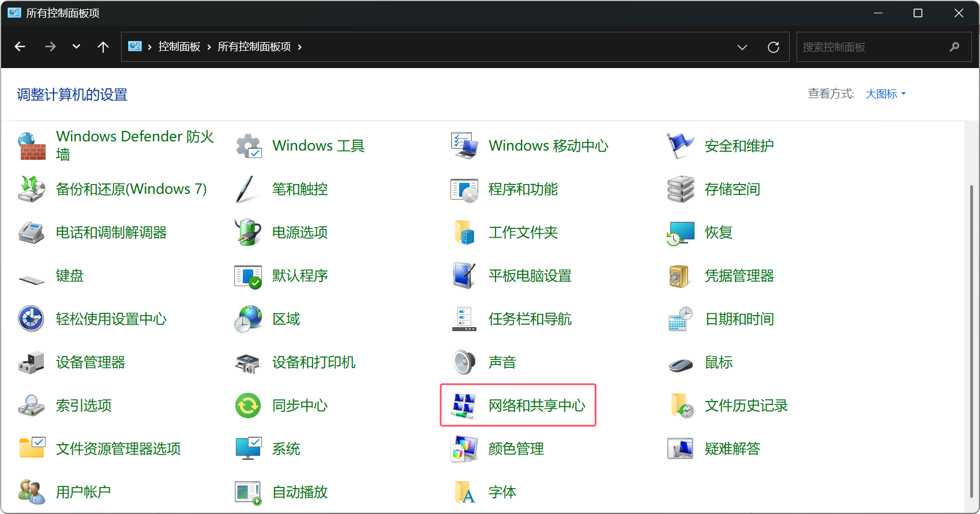The width and height of the screenshot is (980, 514).
Task: Click the vertical scrollbar thumb
Action: [971, 340]
